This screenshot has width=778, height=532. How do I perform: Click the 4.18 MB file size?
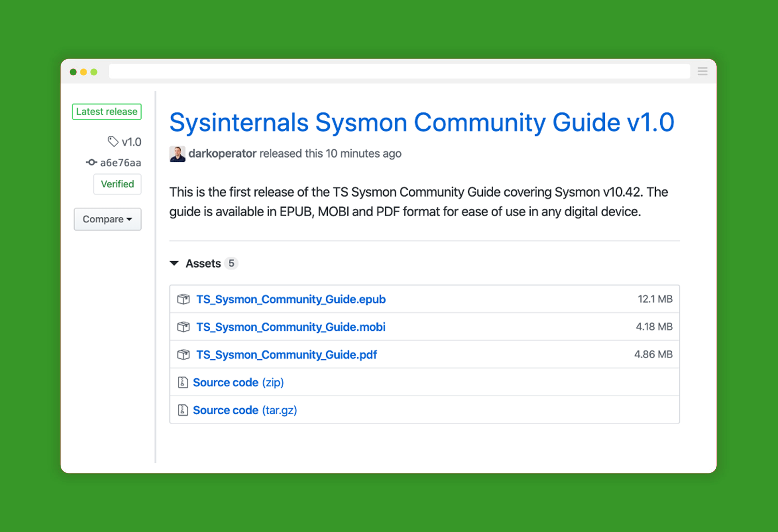pos(654,327)
